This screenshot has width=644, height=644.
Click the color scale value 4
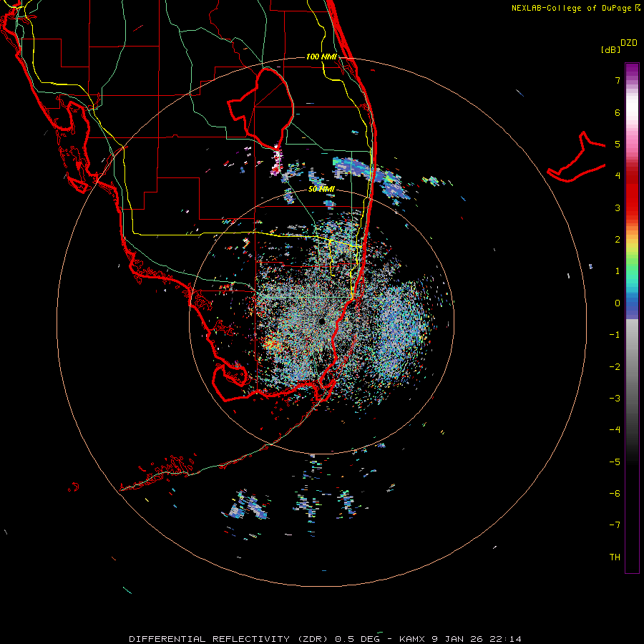coord(618,176)
